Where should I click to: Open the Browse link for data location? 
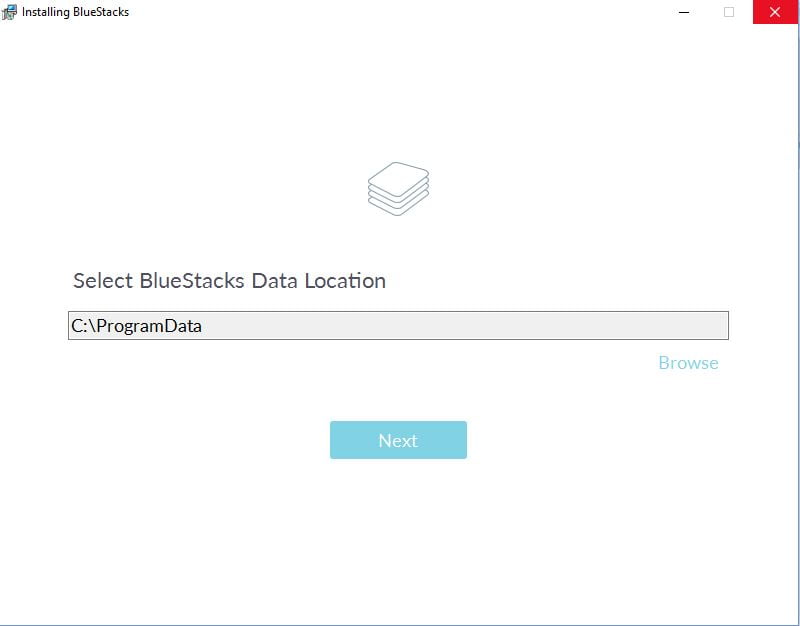click(688, 363)
